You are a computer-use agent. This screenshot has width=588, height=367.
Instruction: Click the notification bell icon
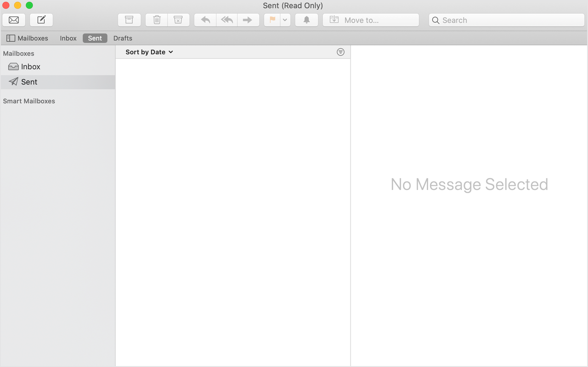[306, 20]
